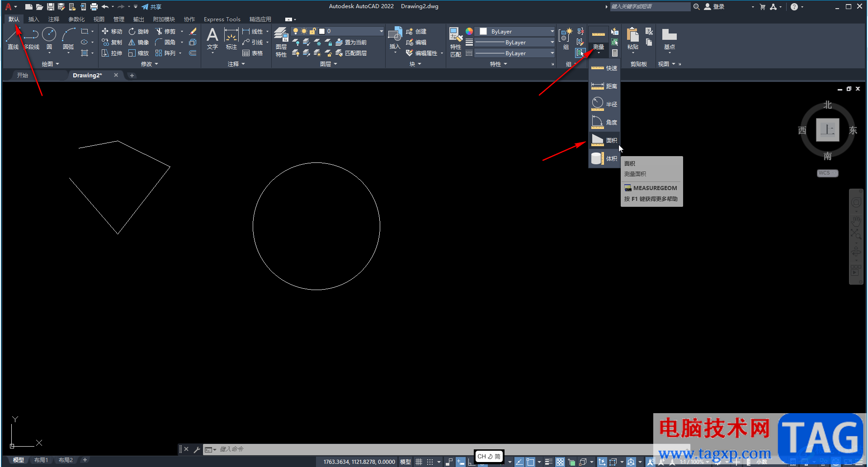Viewport: 868px width, 467px height.
Task: Click the 置为当前 make current button
Action: (x=351, y=42)
